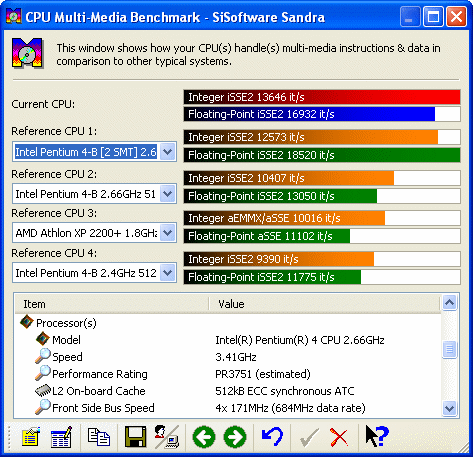Click the list scrollbar thumb
This screenshot has width=473, height=457.
click(449, 349)
